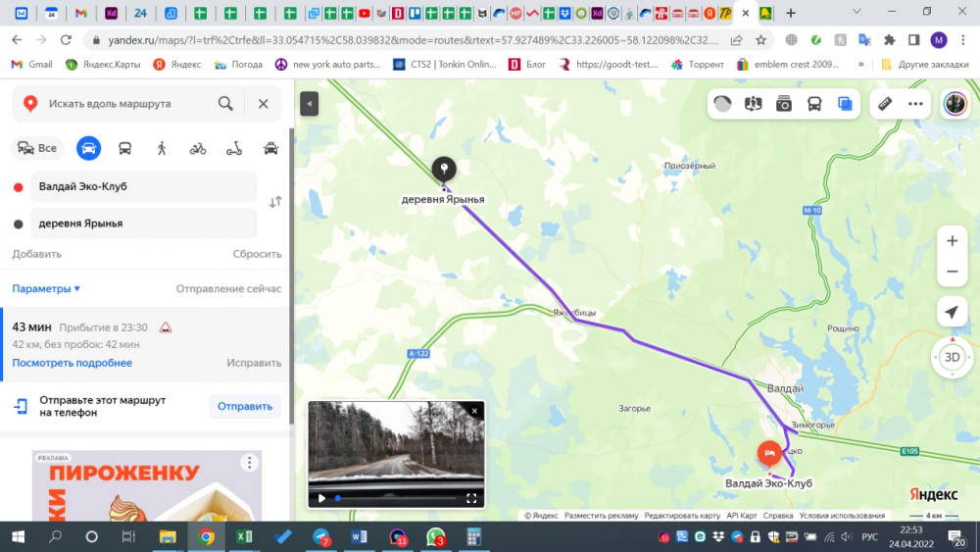Select the bicycle route mode

pos(198,148)
